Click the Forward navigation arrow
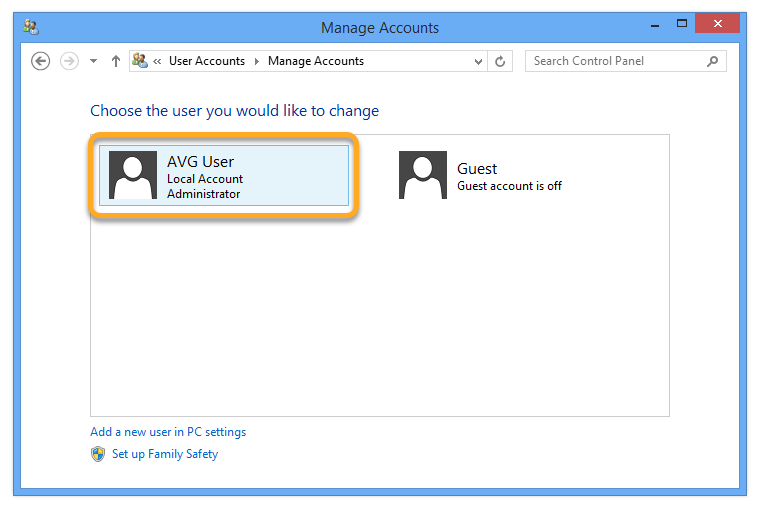 click(x=69, y=61)
